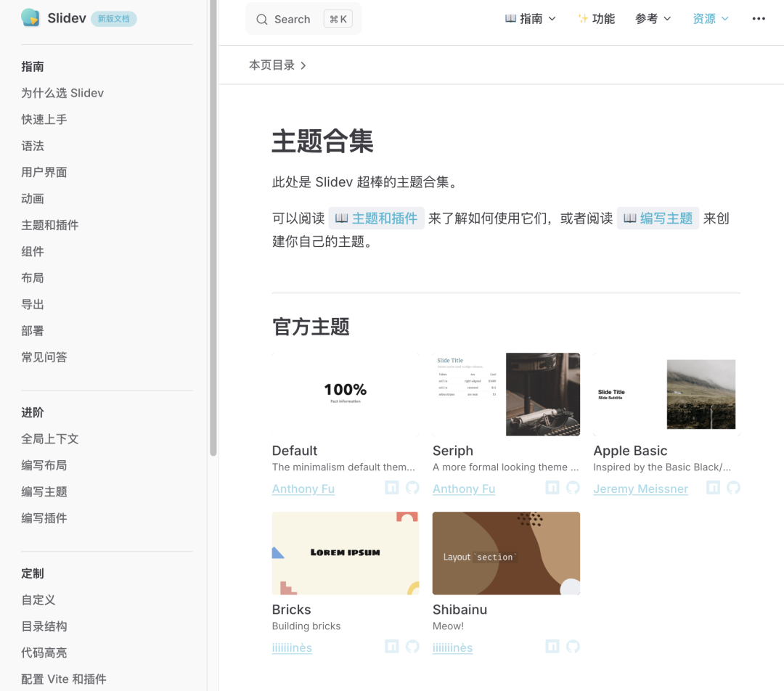Open the npm package icon for Default theme
Screen dimensions: 784x691
pyautogui.click(x=391, y=488)
